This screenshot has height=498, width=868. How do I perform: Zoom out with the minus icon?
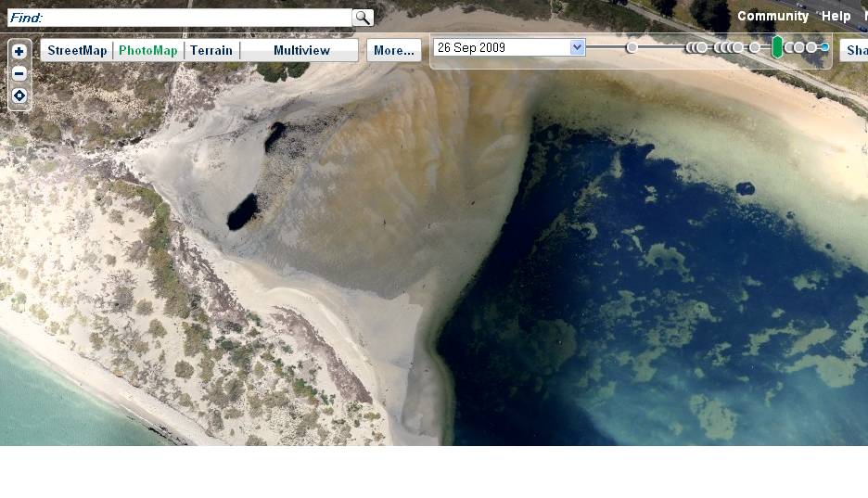coord(19,74)
